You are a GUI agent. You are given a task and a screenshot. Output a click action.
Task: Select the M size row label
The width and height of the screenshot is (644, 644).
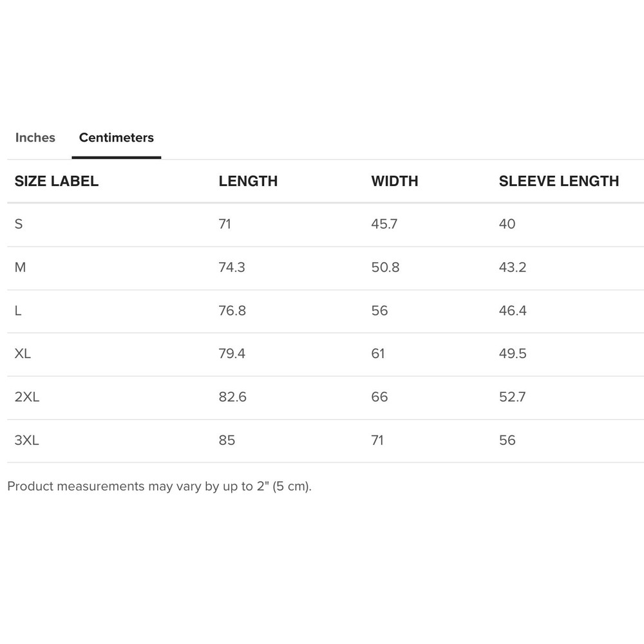tap(21, 267)
